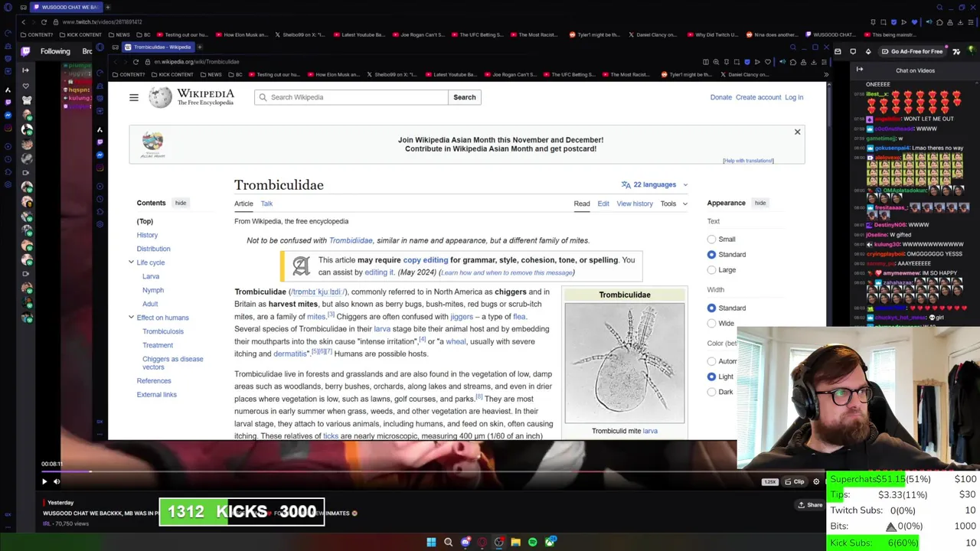Hide the Contents sidebar
Viewport: 980px width, 551px height.
[181, 203]
